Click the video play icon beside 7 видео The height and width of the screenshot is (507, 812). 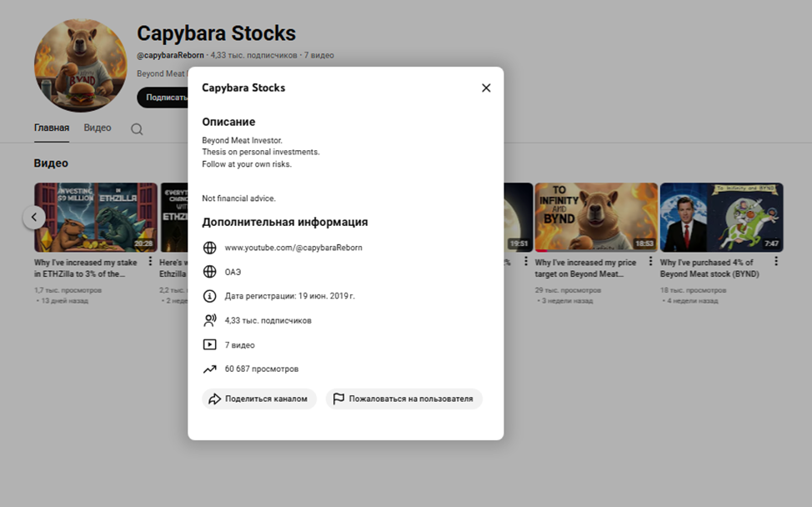pos(210,344)
